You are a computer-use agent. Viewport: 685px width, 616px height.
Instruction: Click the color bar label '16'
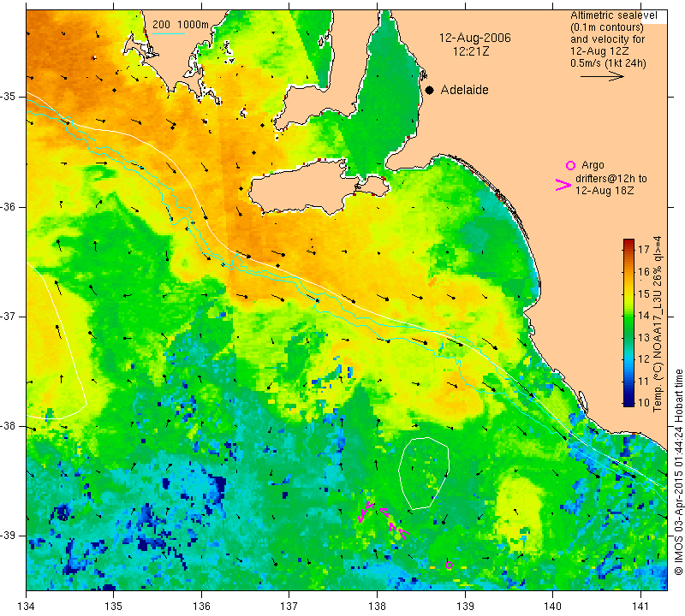coord(644,271)
